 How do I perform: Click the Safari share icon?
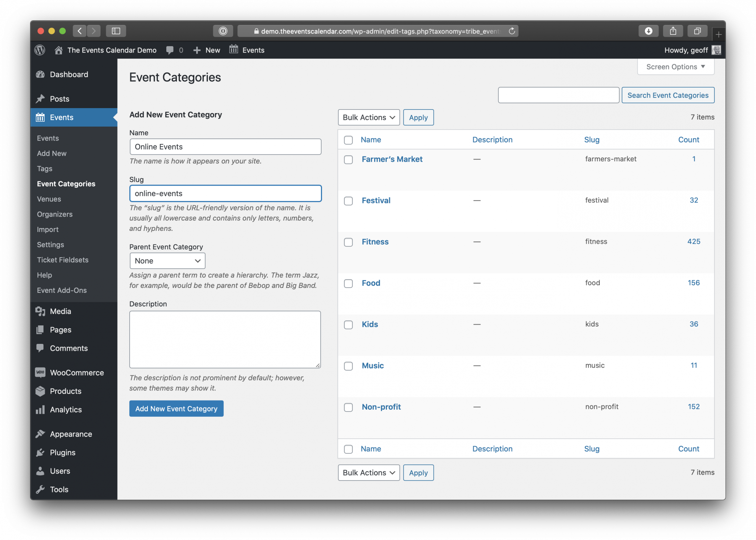pos(673,31)
